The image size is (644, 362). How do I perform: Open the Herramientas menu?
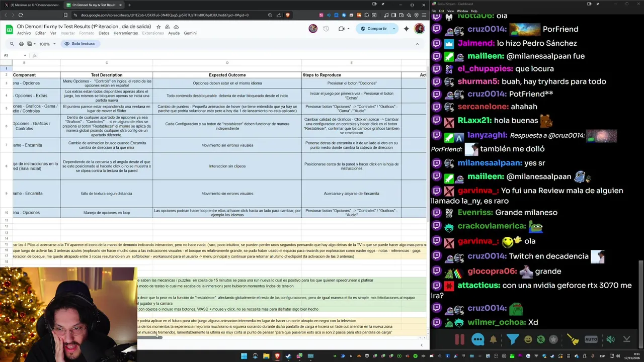pos(125,33)
